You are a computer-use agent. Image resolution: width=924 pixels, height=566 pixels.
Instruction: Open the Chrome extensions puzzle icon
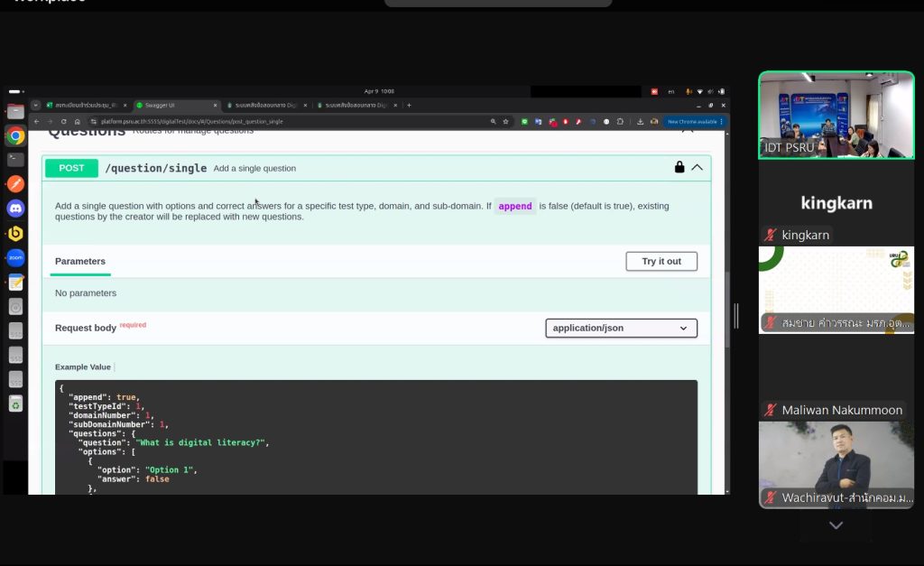[621, 121]
